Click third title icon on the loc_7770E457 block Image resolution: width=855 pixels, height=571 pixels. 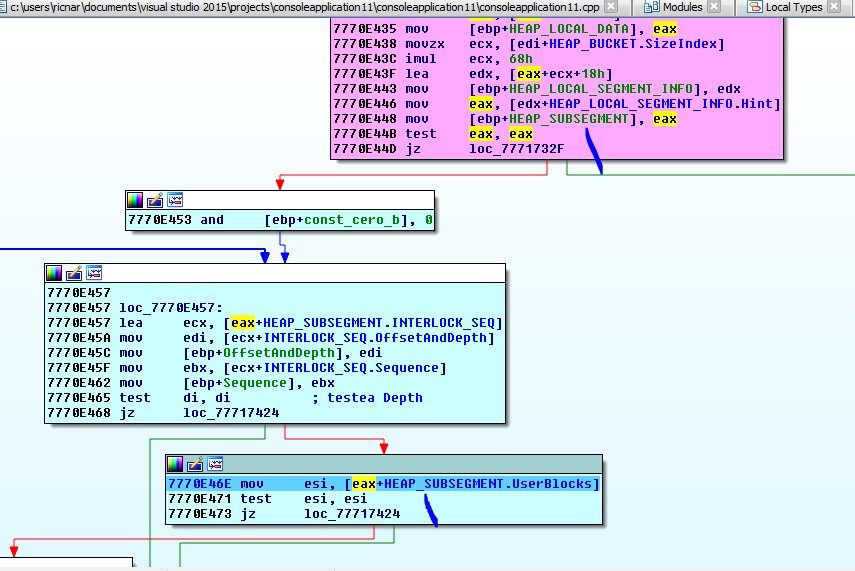click(94, 273)
